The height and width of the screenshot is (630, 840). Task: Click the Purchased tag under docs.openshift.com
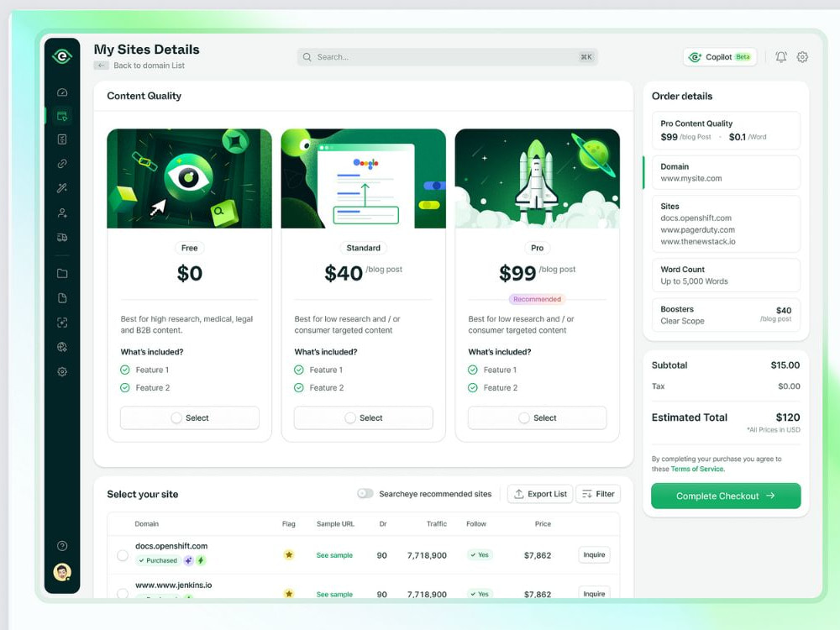(158, 560)
